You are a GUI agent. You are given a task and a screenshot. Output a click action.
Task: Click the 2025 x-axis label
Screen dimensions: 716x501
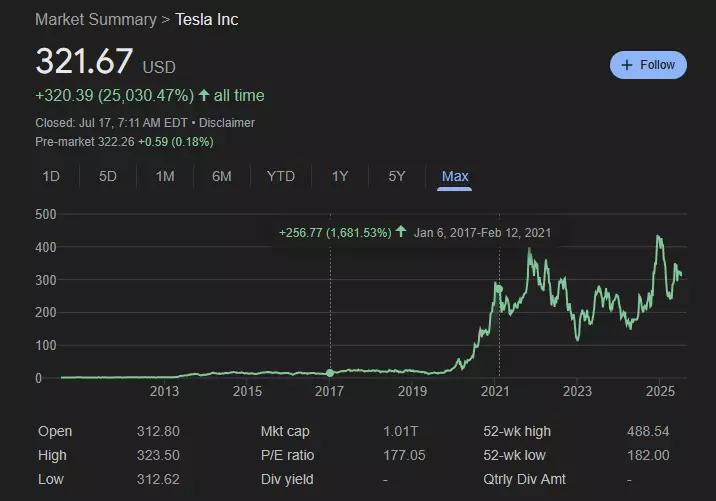point(660,391)
